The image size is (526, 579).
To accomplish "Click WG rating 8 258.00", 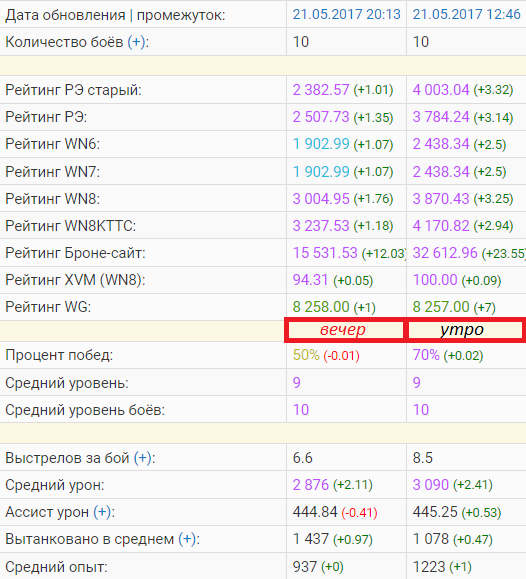I will point(321,307).
